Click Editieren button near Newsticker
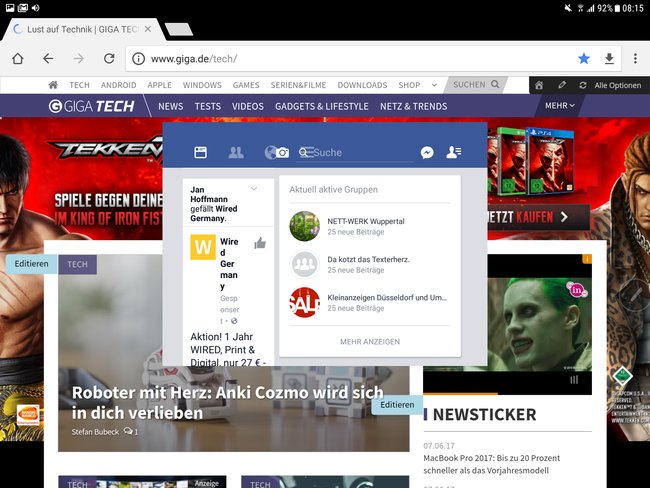The width and height of the screenshot is (650, 488). click(x=397, y=405)
